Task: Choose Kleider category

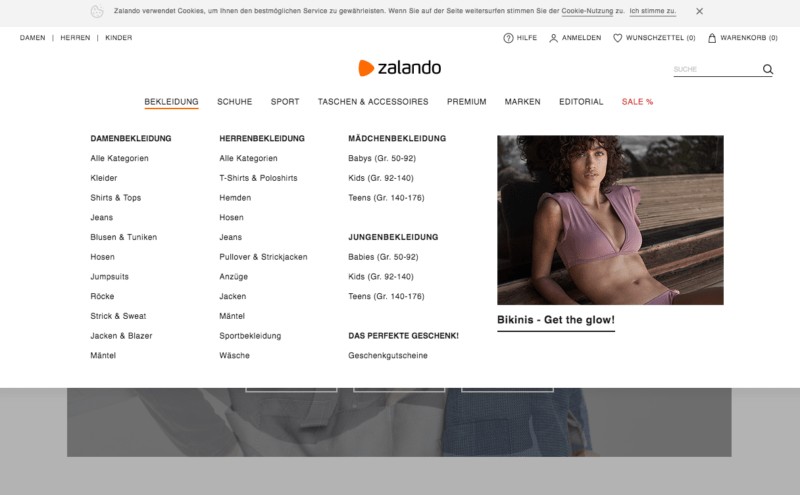Action: pos(104,178)
